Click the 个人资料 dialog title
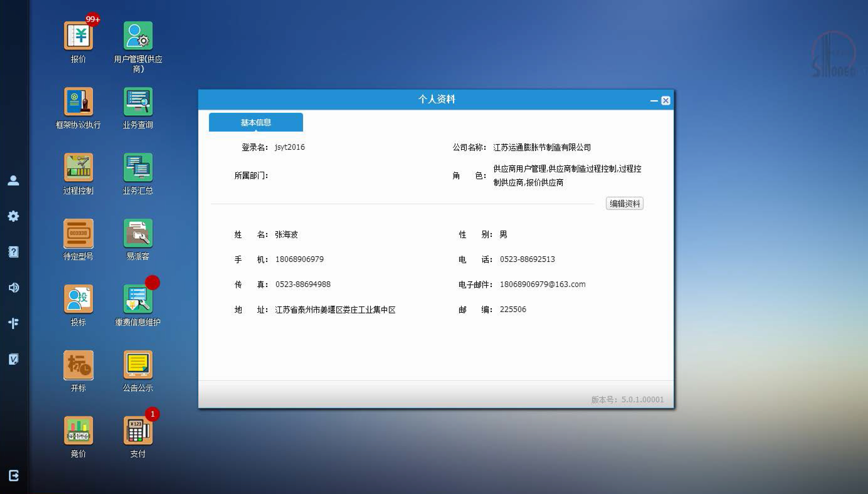The height and width of the screenshot is (494, 868). click(437, 99)
